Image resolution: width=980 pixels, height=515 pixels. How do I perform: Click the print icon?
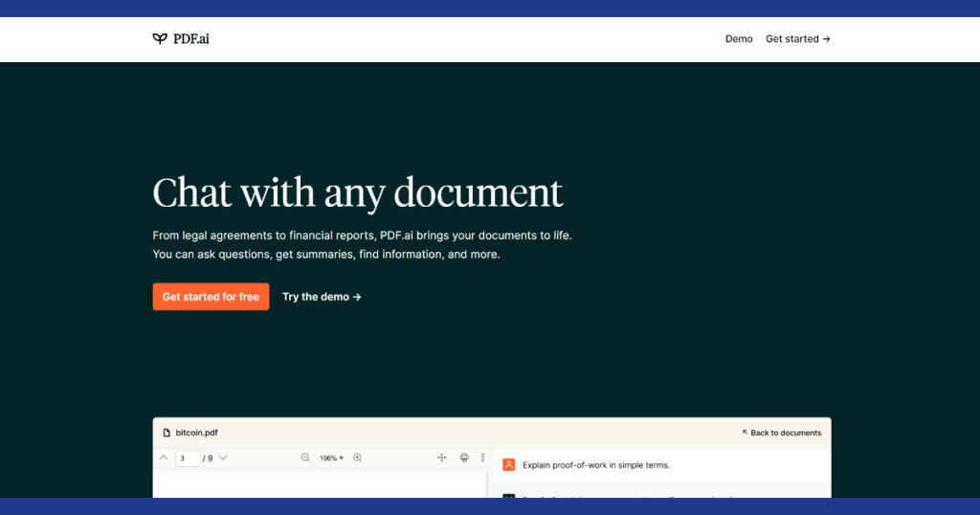point(464,459)
